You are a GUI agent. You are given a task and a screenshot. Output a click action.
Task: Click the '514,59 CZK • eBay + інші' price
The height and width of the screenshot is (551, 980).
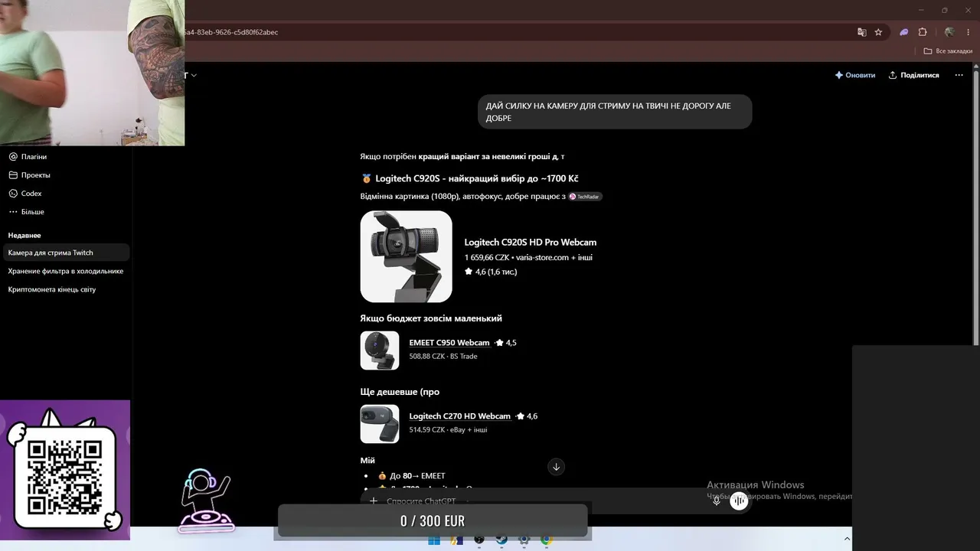(448, 430)
